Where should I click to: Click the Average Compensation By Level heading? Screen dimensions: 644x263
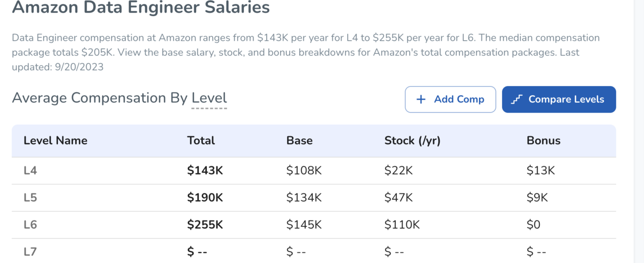(x=120, y=98)
